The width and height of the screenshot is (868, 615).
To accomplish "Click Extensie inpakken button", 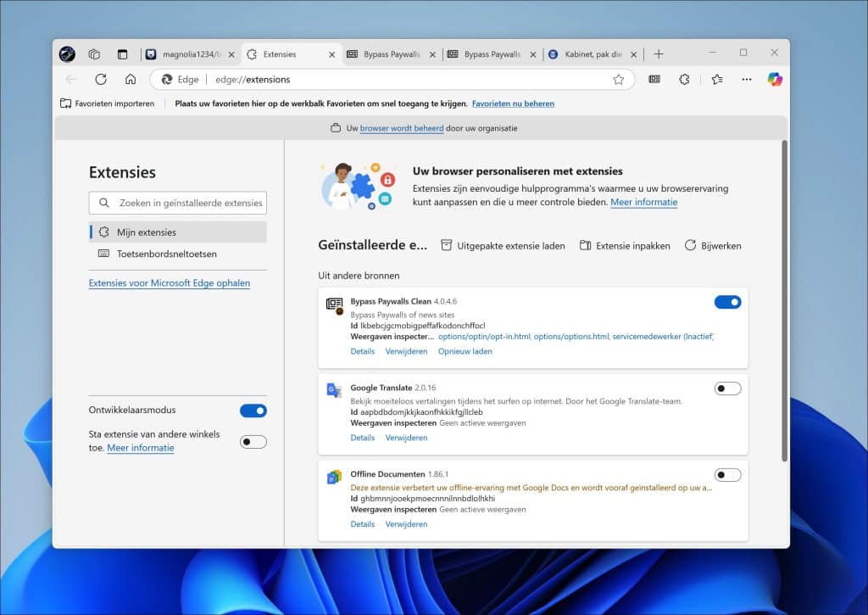I will pos(625,245).
